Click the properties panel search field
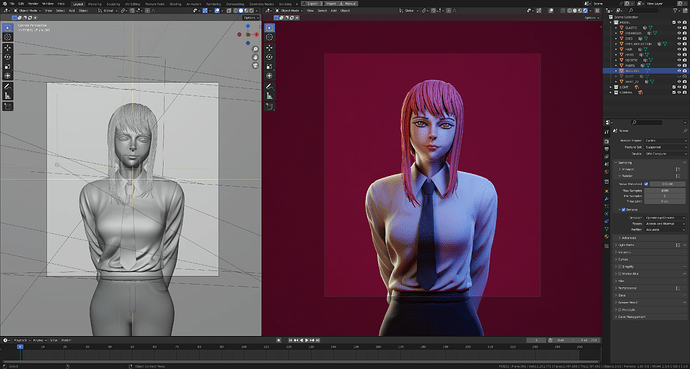 click(646, 122)
